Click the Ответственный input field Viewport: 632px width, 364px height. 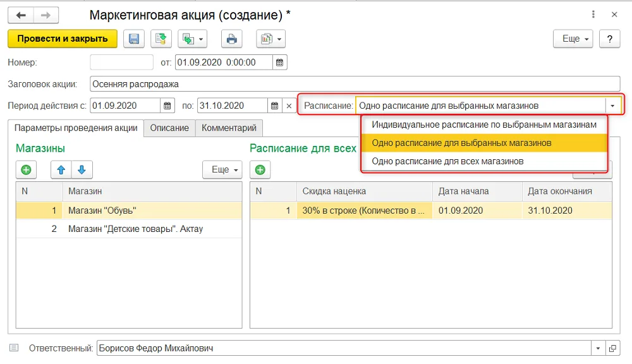tap(344, 348)
